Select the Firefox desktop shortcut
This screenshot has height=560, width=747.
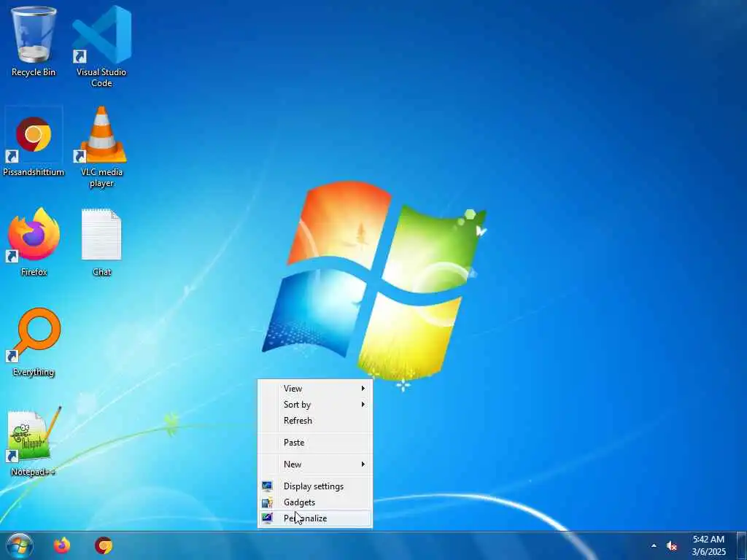point(34,242)
